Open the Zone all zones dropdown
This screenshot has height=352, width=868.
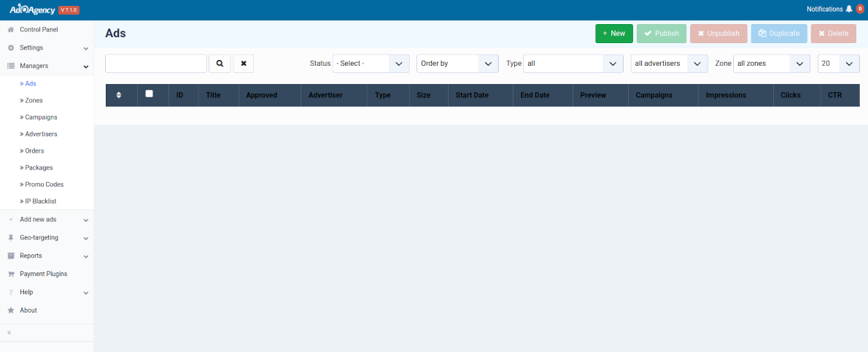pos(772,64)
